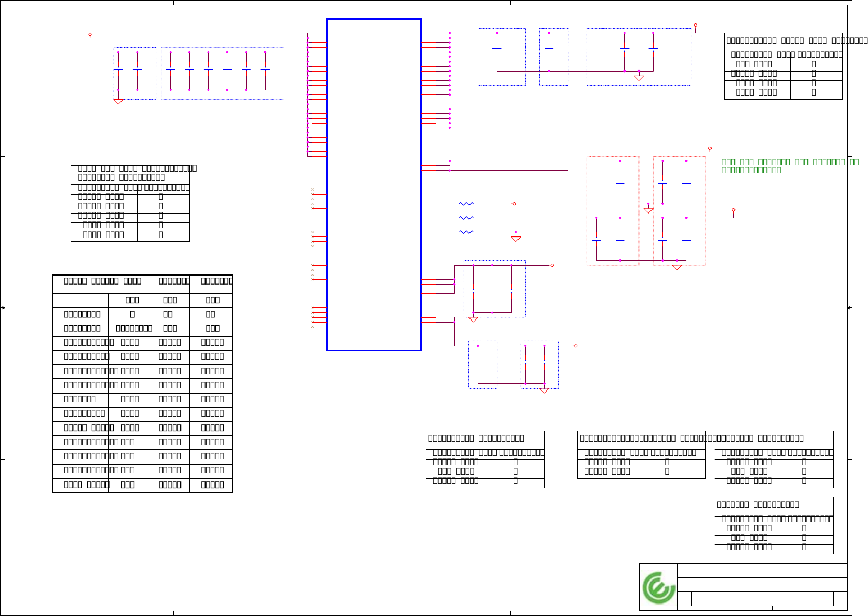Click the power port ending the topmost resistor

click(514, 204)
